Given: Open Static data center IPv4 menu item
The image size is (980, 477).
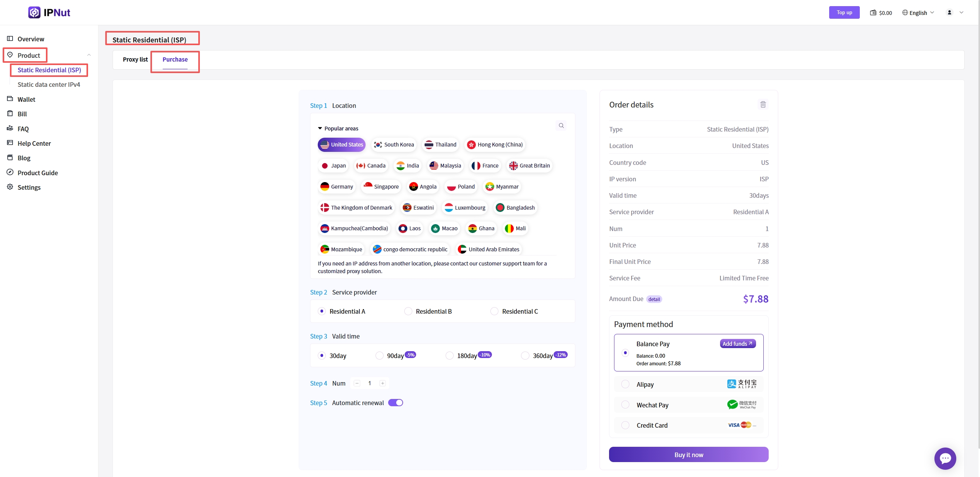Looking at the screenshot, I should point(49,85).
